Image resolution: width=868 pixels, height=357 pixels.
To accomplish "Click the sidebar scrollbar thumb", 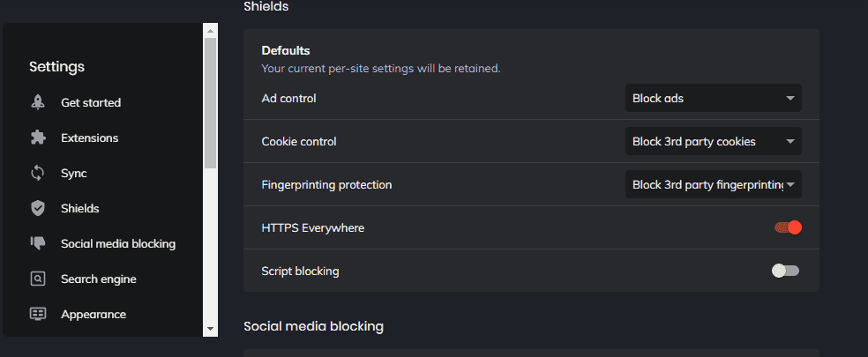I will click(x=210, y=103).
